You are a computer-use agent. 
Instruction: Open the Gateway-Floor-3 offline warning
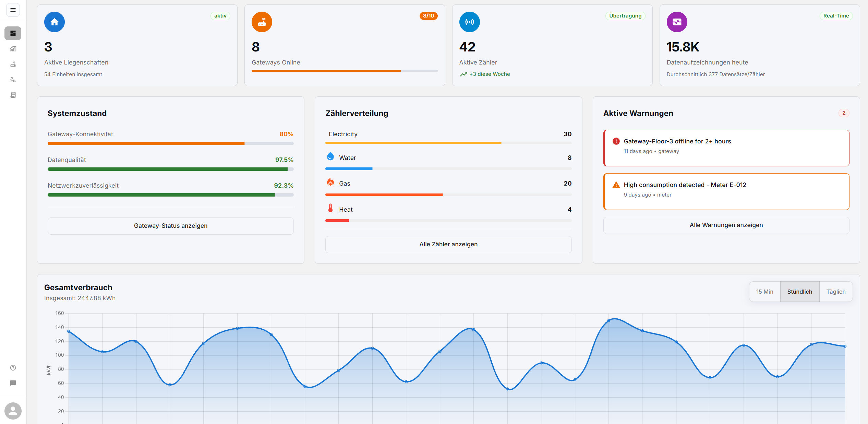(726, 148)
